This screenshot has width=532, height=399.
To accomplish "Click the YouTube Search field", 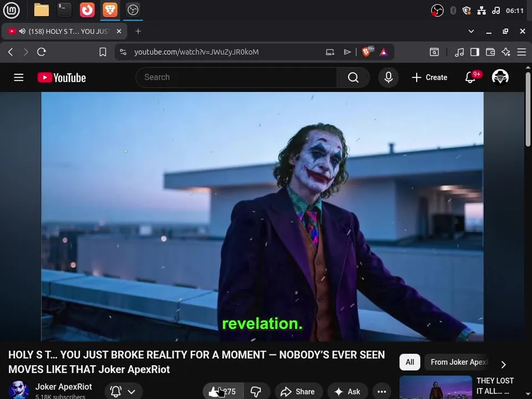I will click(236, 78).
